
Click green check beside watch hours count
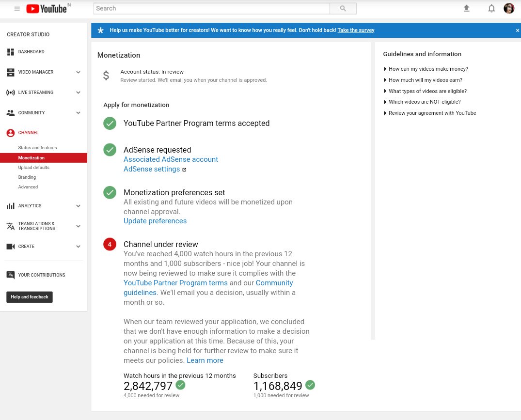180,385
